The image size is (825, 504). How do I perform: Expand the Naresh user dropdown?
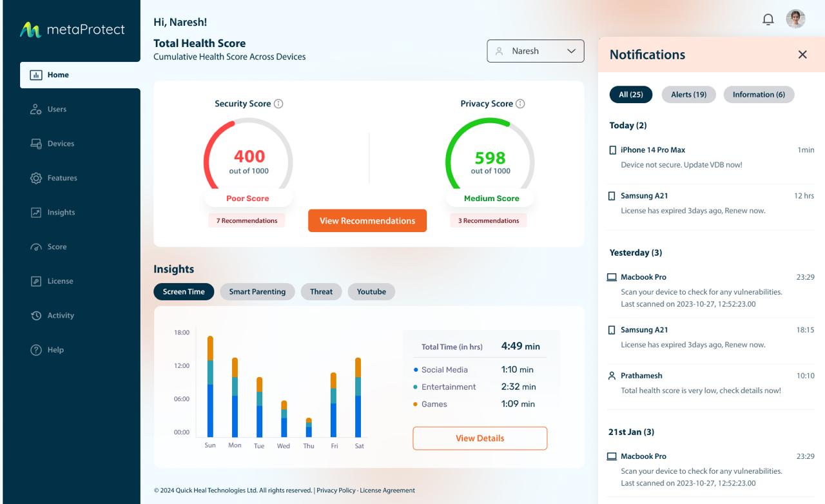(x=535, y=52)
